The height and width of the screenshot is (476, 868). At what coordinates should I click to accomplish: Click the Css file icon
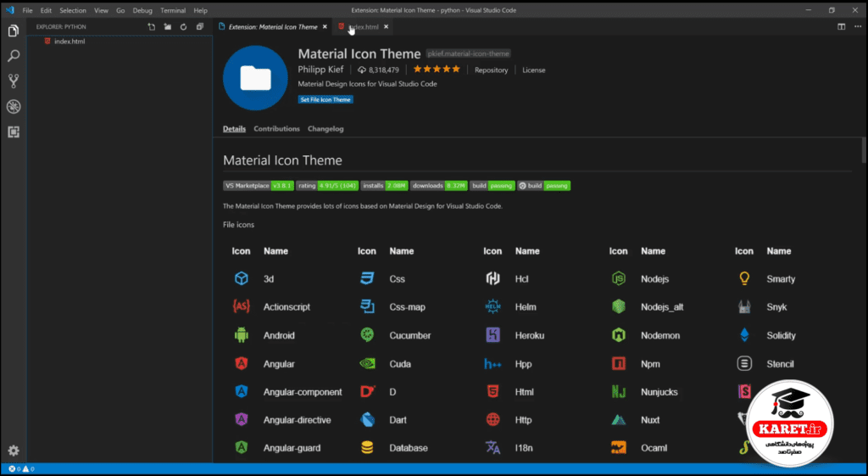coord(367,278)
